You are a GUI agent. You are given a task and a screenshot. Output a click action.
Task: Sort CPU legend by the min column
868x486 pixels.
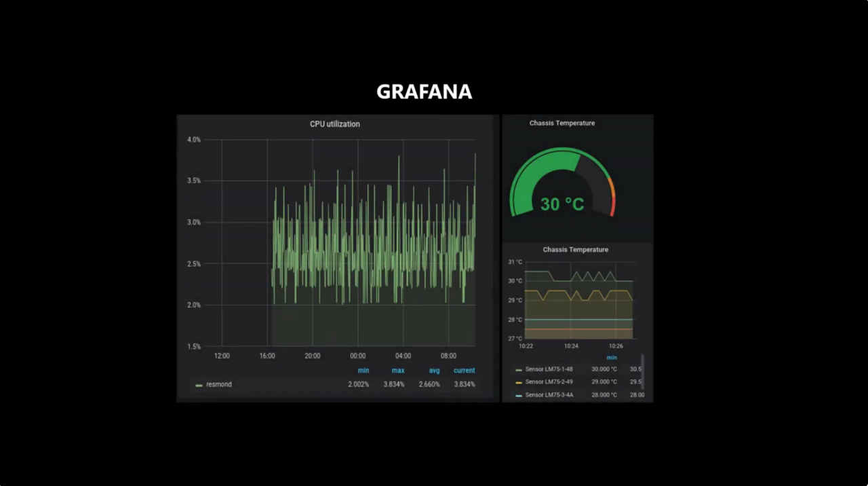coord(363,370)
